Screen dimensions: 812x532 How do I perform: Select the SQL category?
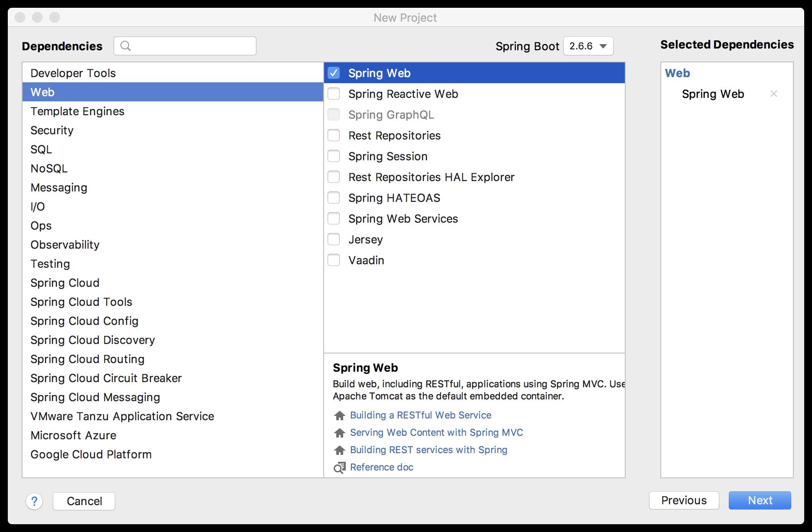173,149
